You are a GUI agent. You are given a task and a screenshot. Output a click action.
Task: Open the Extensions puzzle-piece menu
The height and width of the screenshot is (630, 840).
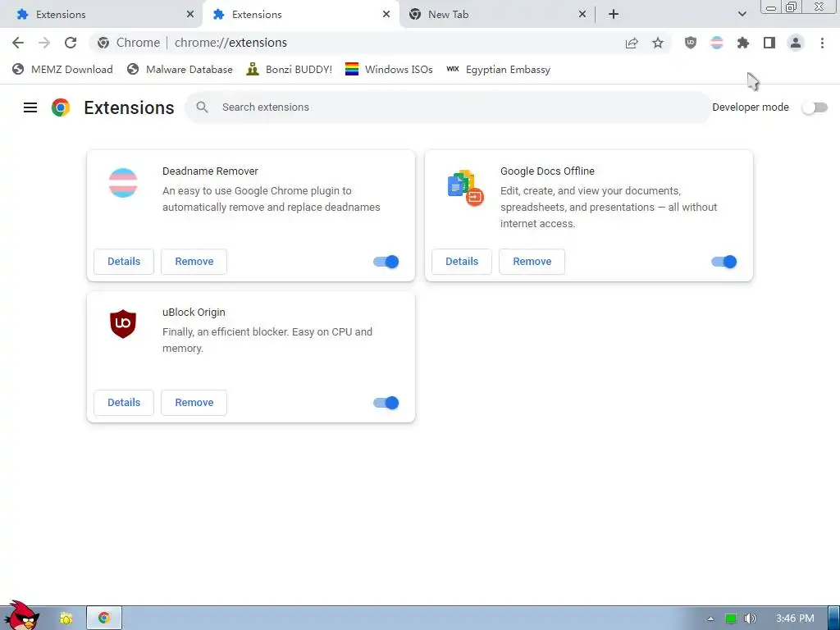743,43
